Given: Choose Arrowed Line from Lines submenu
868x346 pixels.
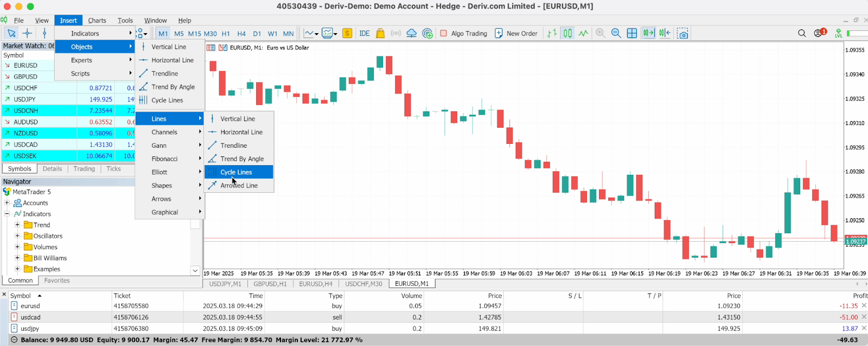Looking at the screenshot, I should click(239, 185).
